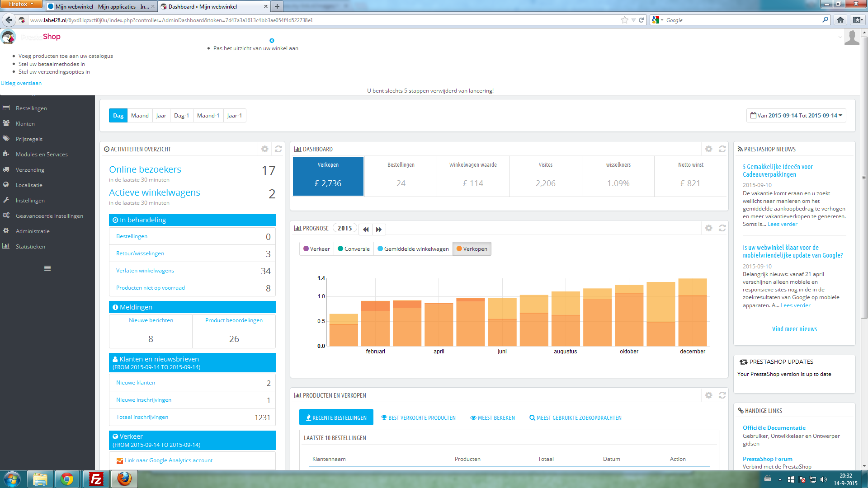Click the sidebar collapse hamburger icon
868x488 pixels.
click(x=47, y=268)
